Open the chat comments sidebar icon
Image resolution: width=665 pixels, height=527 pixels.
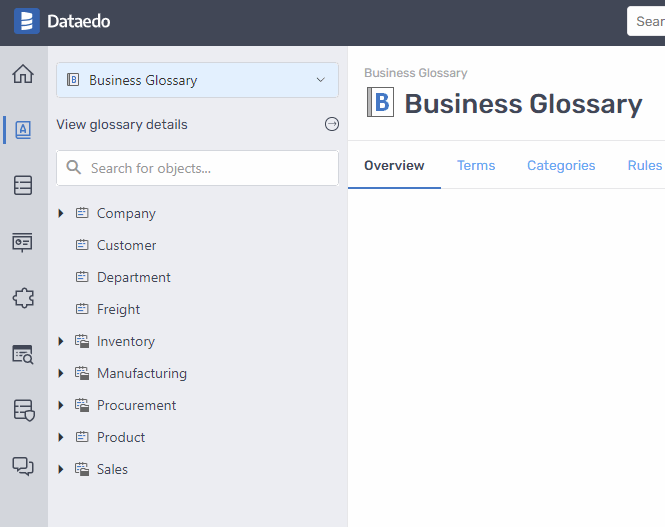pyautogui.click(x=22, y=465)
